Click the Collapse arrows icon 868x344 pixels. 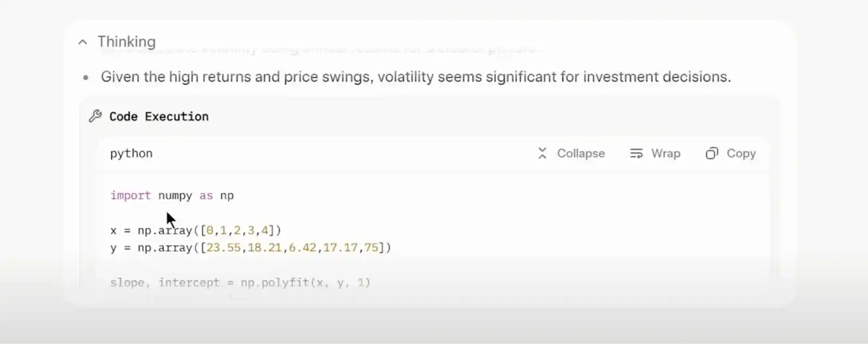(542, 154)
